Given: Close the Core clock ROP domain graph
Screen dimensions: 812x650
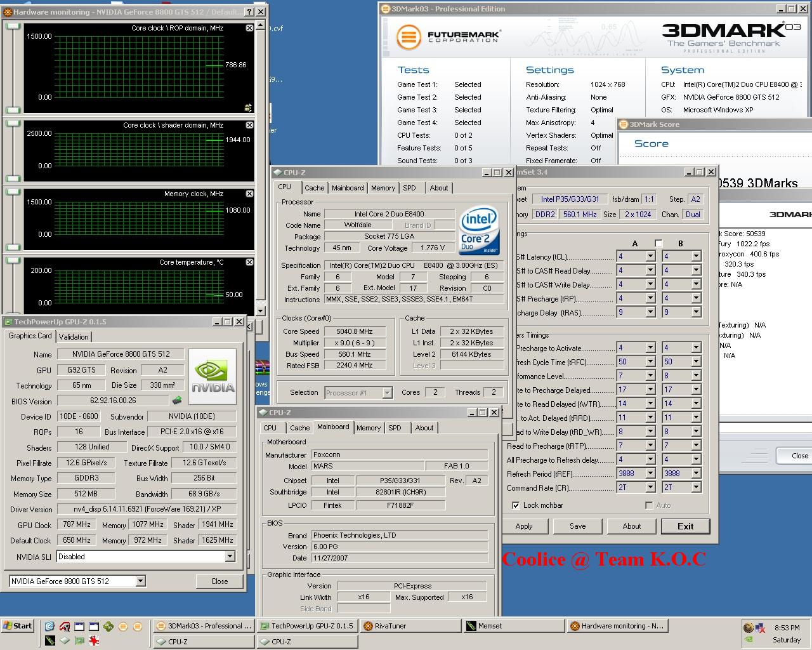Looking at the screenshot, I should click(249, 28).
